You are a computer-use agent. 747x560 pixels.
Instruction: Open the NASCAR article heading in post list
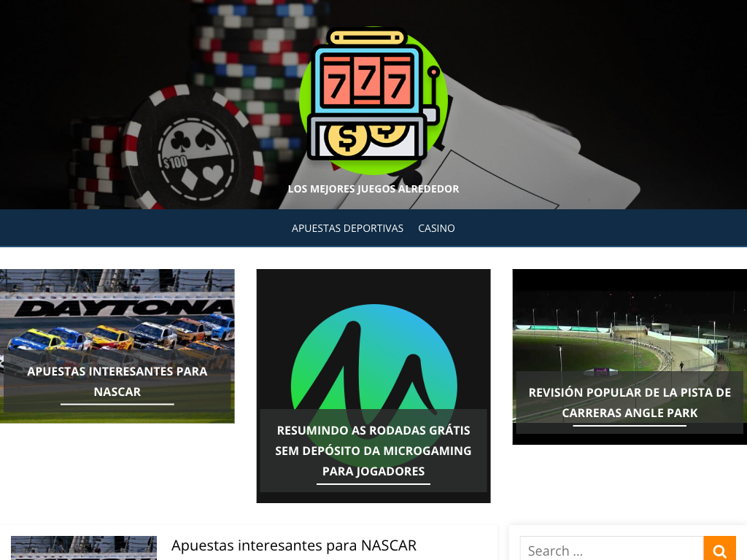293,545
